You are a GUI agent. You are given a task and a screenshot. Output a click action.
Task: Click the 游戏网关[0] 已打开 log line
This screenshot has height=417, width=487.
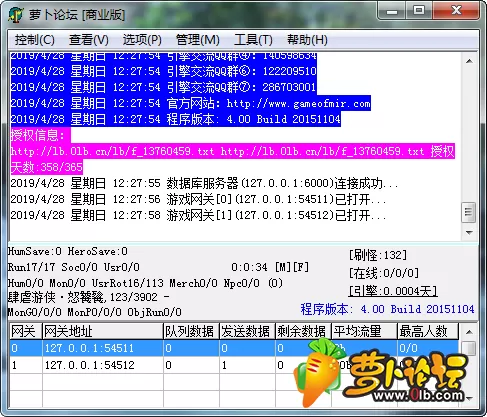(x=198, y=199)
